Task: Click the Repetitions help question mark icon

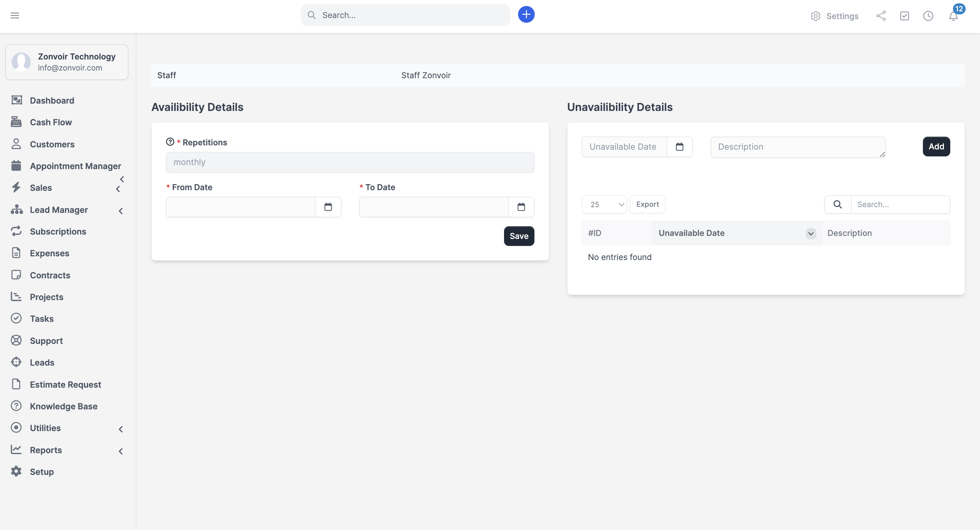Action: coord(170,142)
